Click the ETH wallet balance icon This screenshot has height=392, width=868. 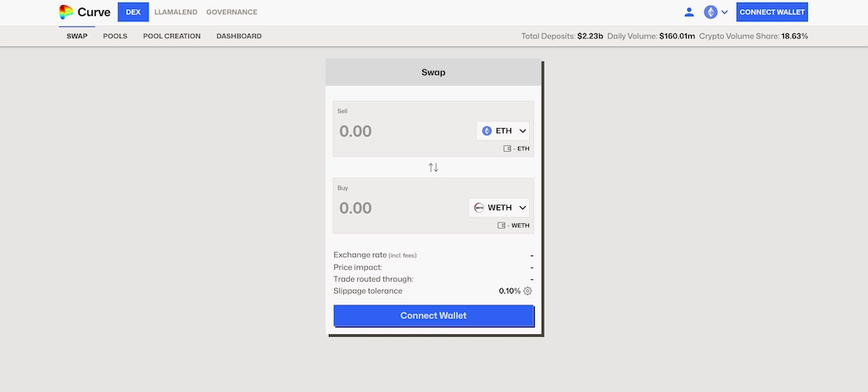(x=507, y=148)
